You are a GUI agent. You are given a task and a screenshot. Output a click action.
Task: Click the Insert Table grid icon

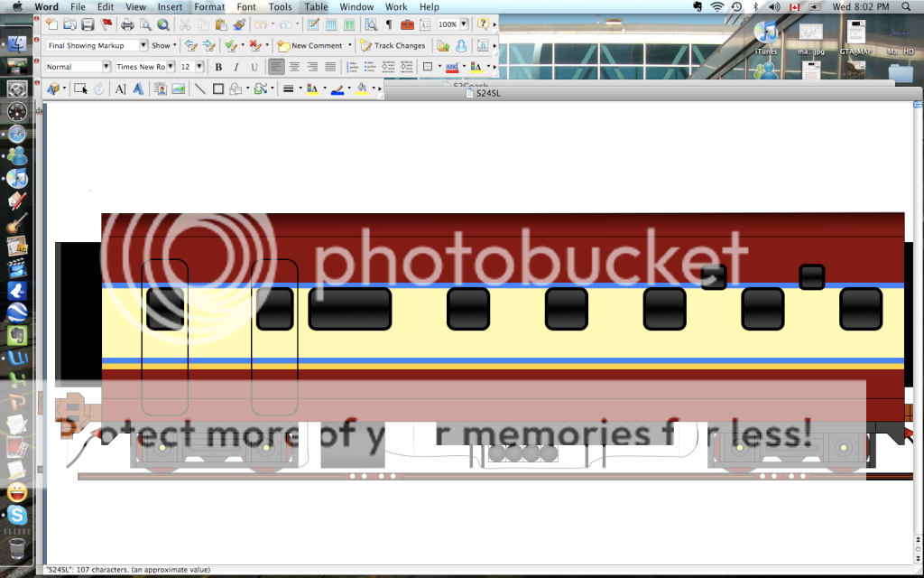[331, 24]
